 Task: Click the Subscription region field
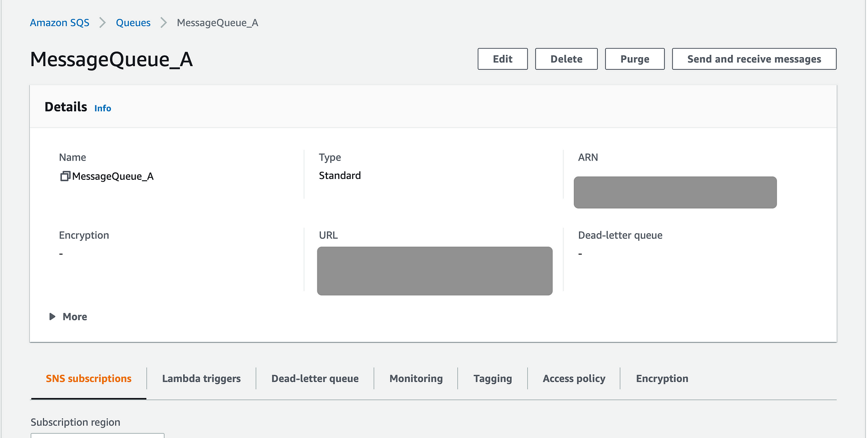[x=97, y=435]
